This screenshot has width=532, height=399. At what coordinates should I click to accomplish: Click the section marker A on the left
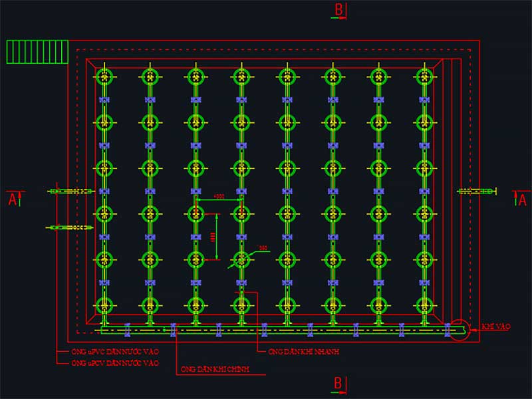tap(12, 199)
